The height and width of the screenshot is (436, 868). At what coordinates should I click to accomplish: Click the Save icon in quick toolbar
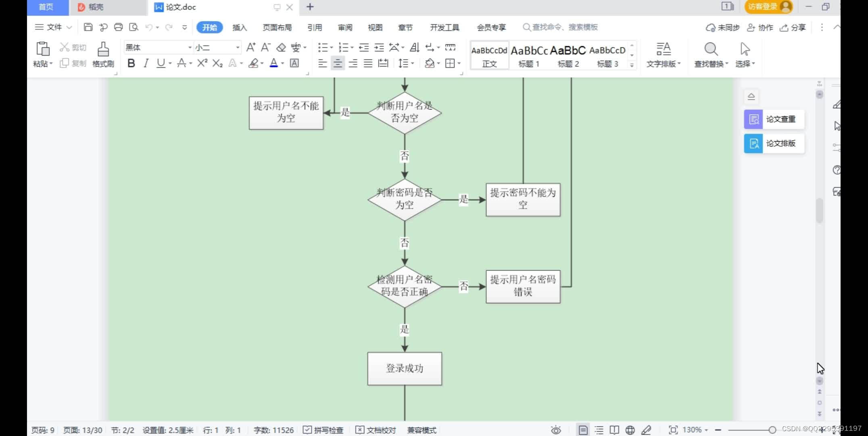(88, 27)
